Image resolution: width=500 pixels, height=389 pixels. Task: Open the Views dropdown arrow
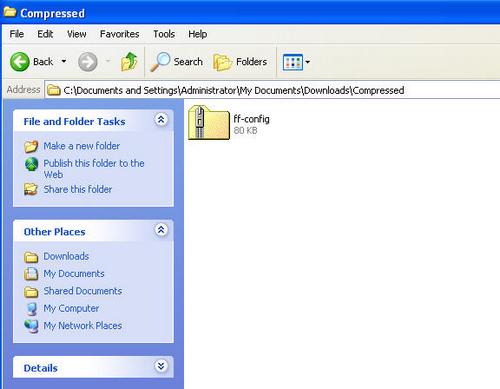[307, 62]
